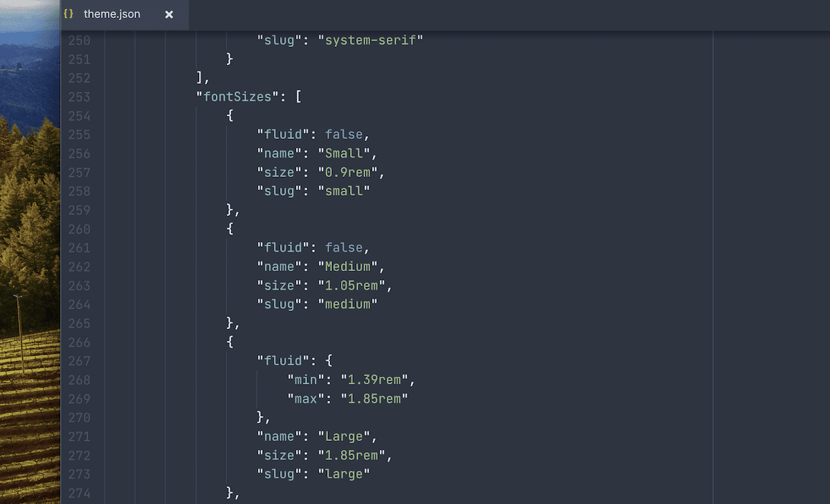Screen dimensions: 830x504
Task: Click the "0.9rem" size value
Action: pos(349,172)
